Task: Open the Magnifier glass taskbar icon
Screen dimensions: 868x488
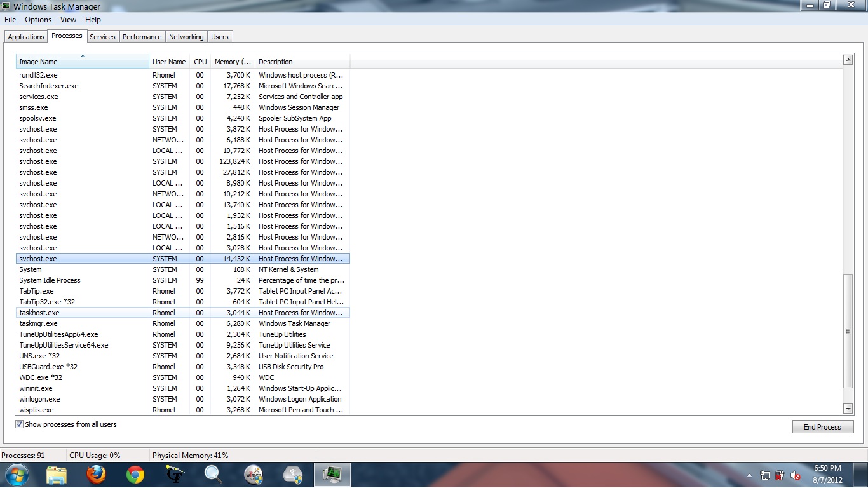Action: coord(214,475)
